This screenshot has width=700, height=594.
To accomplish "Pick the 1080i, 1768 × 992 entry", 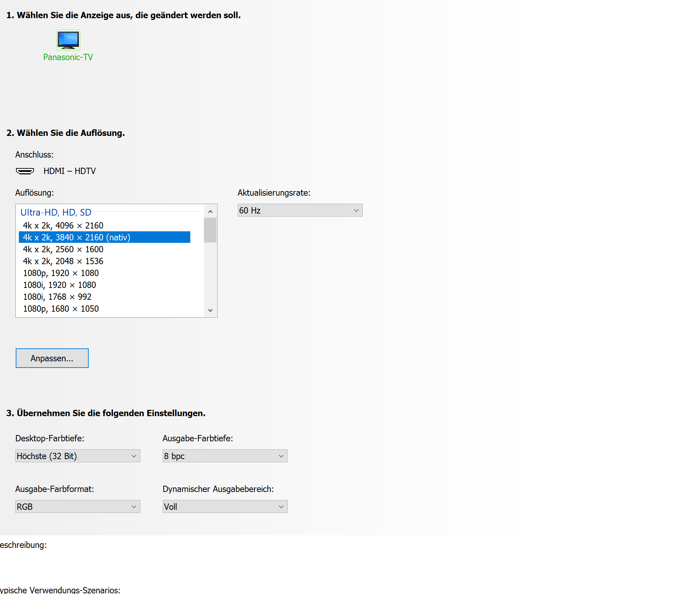I will [57, 297].
